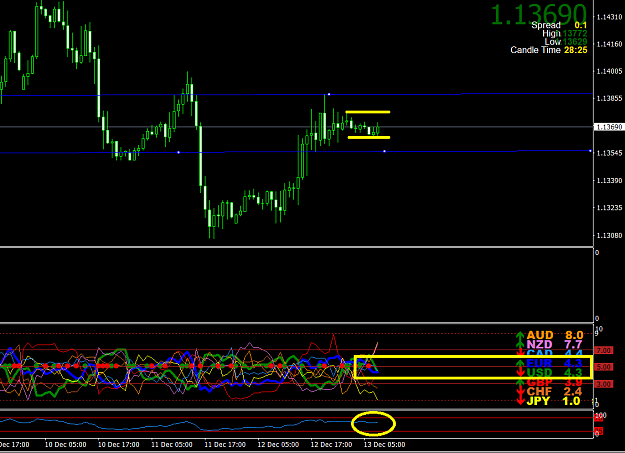The image size is (625, 453).
Task: Click the red down arrow beside CHF
Action: point(520,392)
